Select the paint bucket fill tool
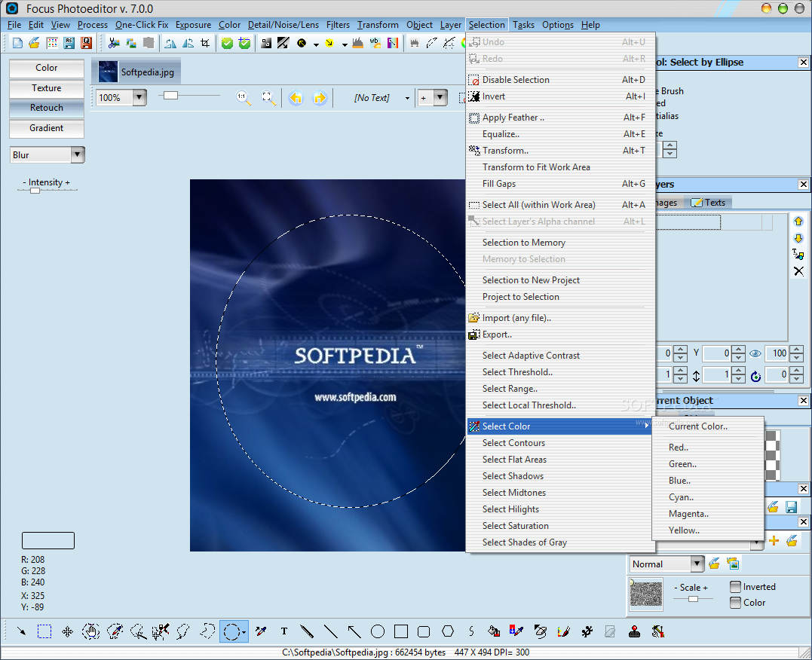Screen dimensions: 812x660 494,631
